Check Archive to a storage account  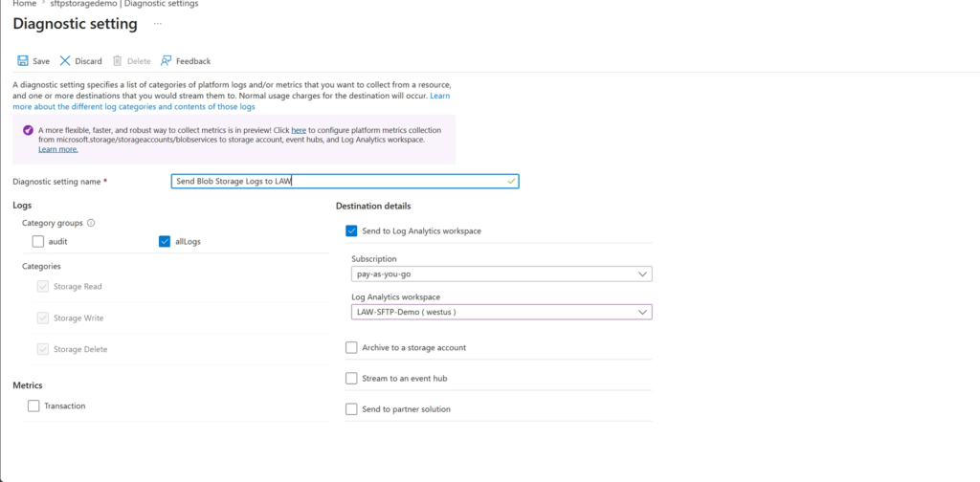pos(351,348)
